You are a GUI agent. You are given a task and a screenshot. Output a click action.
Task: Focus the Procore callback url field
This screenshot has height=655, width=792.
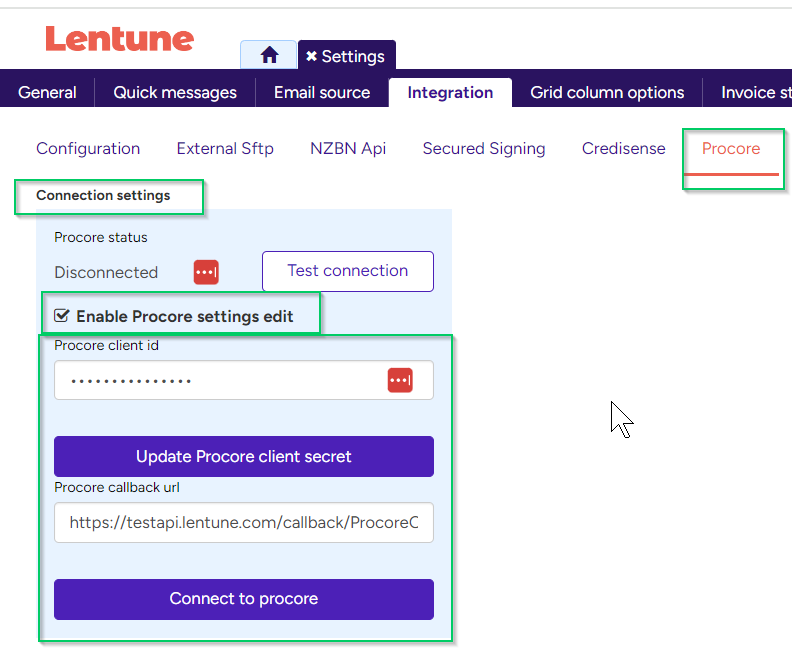click(x=244, y=522)
